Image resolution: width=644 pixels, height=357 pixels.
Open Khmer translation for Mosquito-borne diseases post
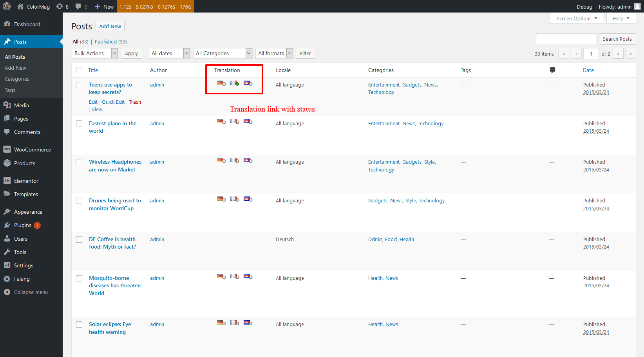click(x=248, y=276)
